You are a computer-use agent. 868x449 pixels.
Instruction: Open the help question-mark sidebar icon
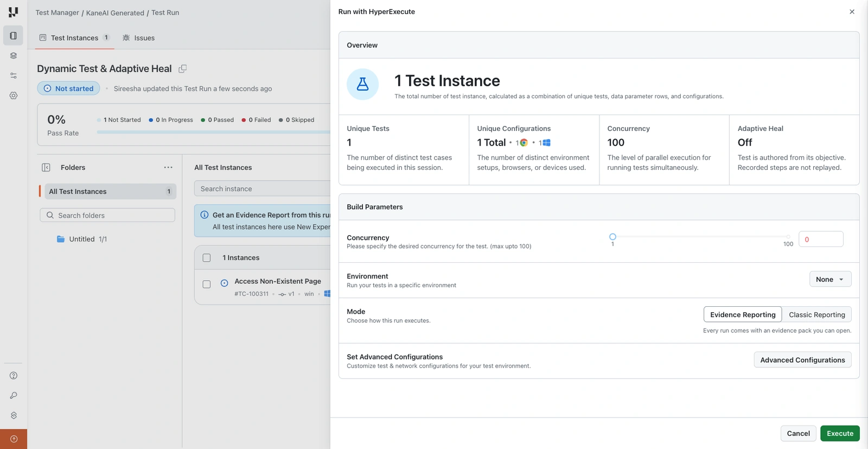[14, 376]
